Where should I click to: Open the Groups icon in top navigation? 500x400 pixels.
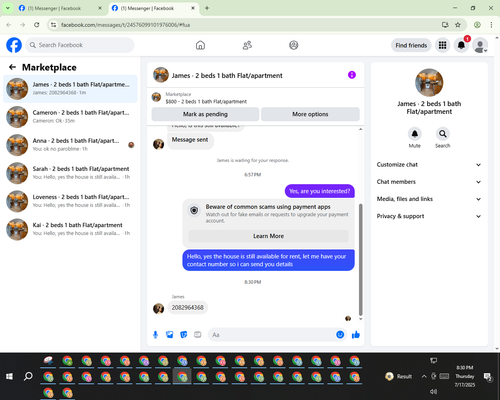click(x=294, y=45)
